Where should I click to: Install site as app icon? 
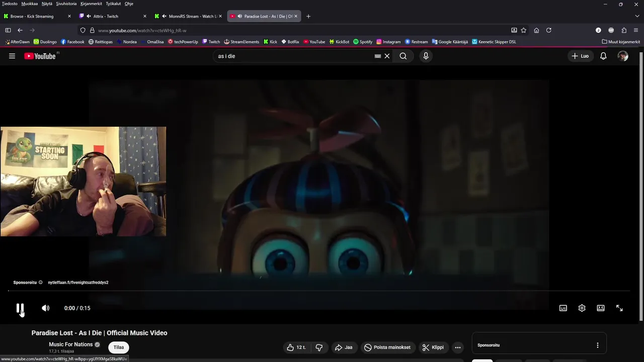point(514,30)
